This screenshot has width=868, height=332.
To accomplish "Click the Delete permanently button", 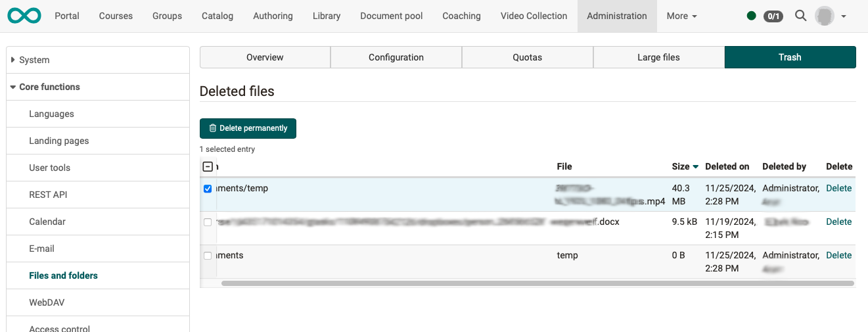I will coord(248,128).
